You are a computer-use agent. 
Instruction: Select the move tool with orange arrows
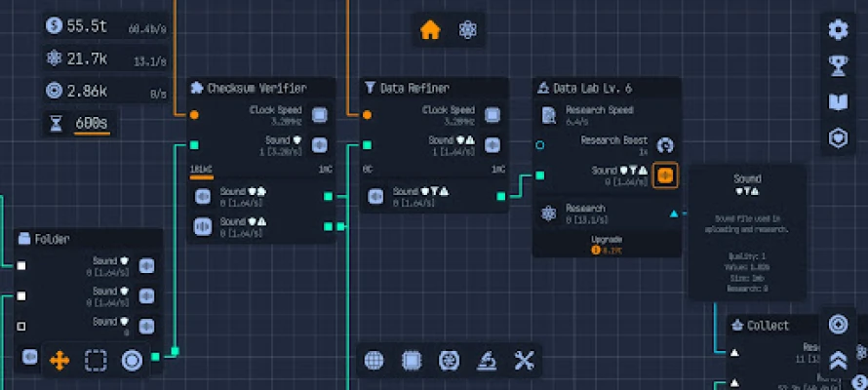[x=59, y=361]
